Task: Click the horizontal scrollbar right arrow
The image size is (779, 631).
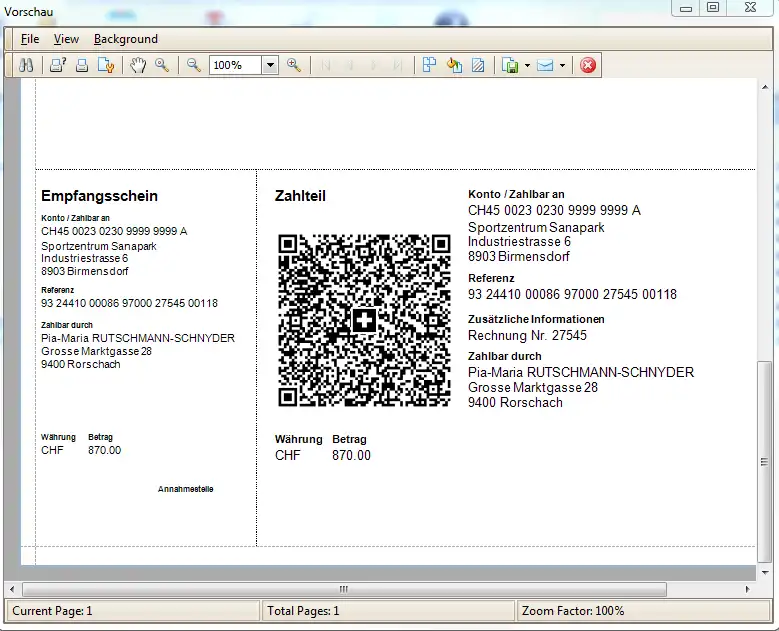Action: click(747, 589)
